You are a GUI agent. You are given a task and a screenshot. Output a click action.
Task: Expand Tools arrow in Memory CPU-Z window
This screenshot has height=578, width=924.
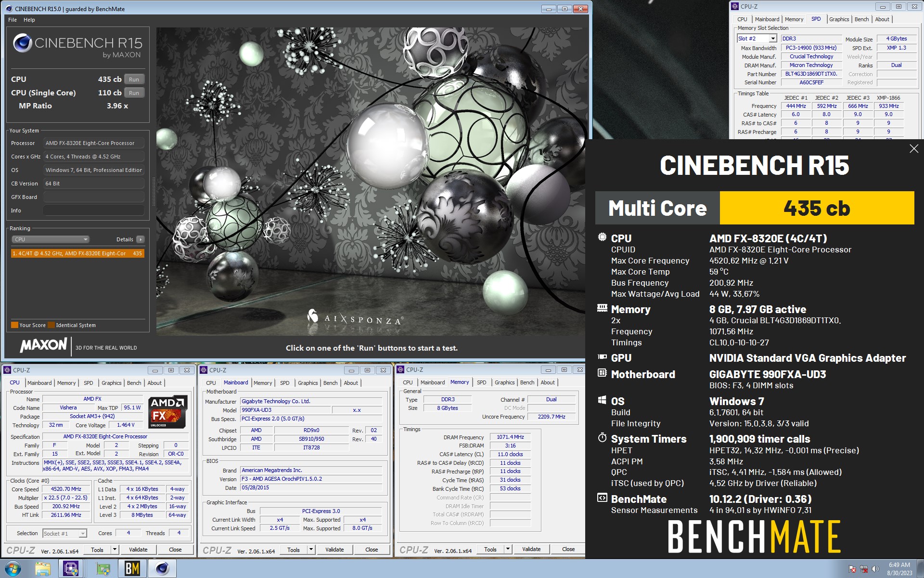(508, 549)
